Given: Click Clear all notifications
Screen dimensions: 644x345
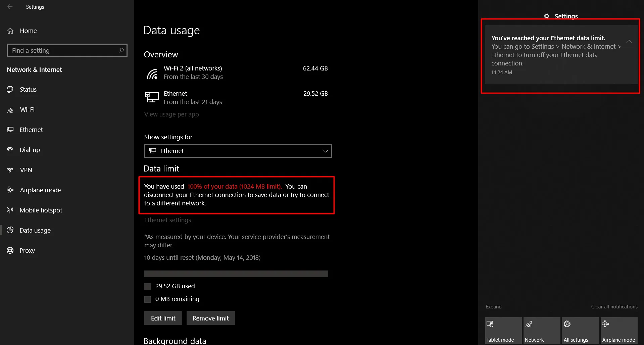Looking at the screenshot, I should [x=614, y=307].
